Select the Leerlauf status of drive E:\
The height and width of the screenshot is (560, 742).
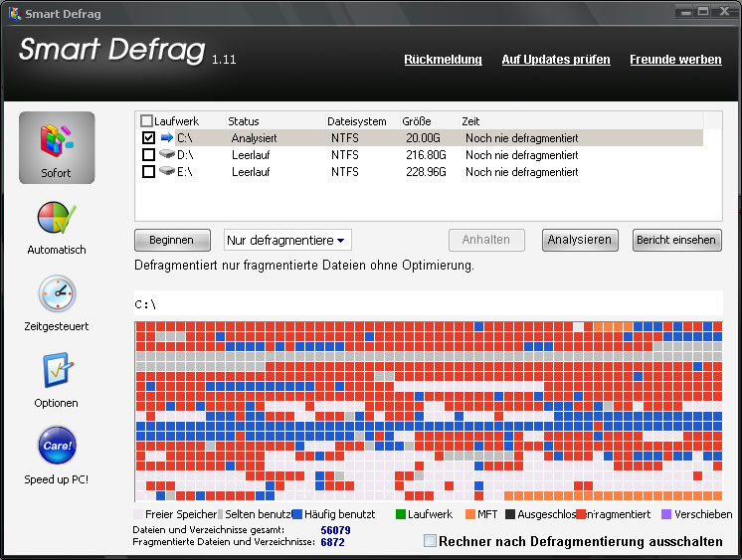point(251,172)
